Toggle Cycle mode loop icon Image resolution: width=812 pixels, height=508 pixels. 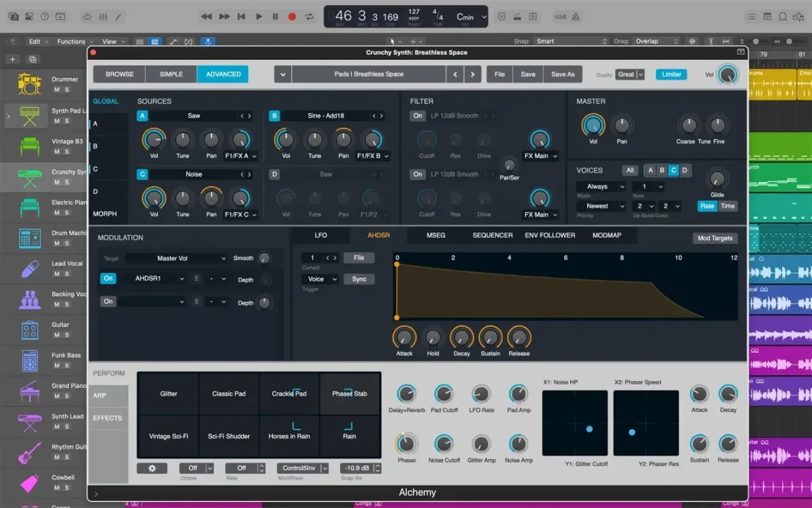pos(309,17)
